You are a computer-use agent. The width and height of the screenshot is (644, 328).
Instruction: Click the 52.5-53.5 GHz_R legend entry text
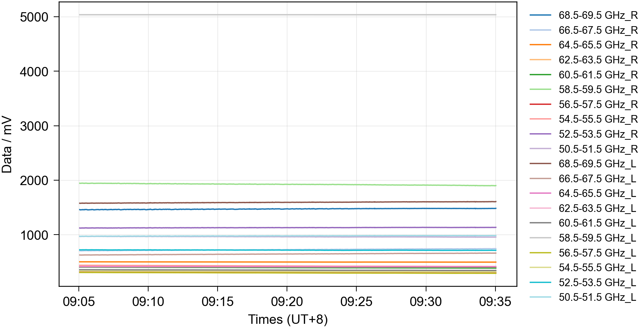pos(598,134)
